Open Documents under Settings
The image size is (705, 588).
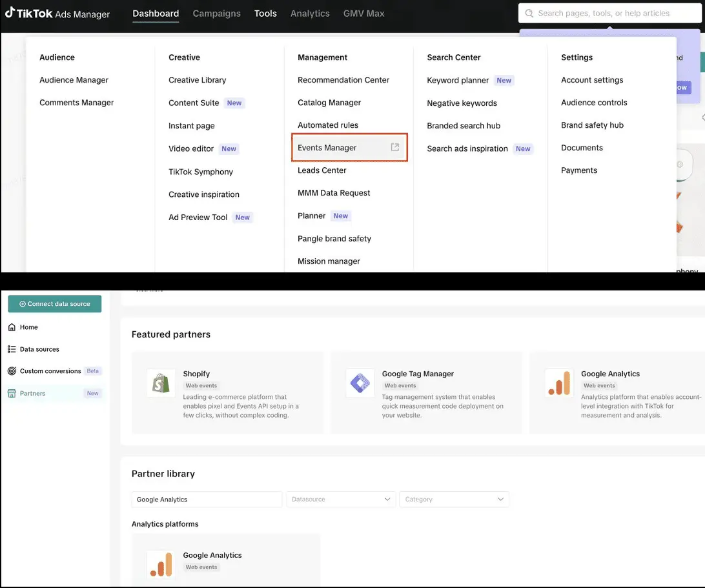582,147
